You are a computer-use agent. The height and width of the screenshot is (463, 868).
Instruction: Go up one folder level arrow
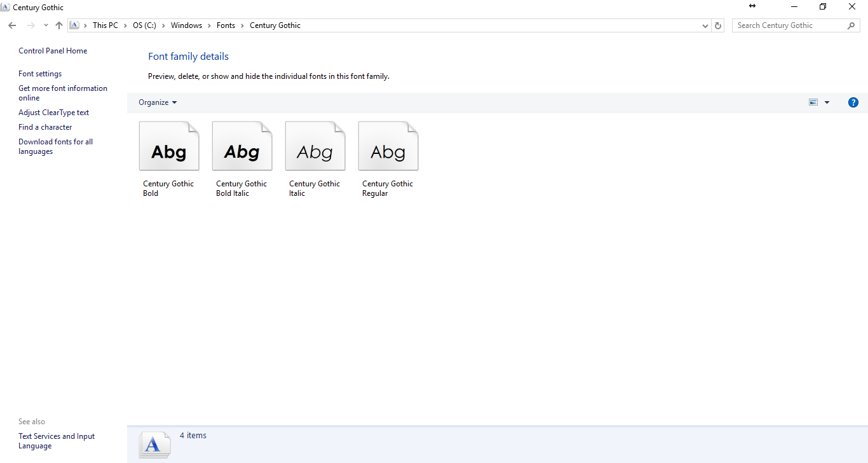pyautogui.click(x=59, y=25)
